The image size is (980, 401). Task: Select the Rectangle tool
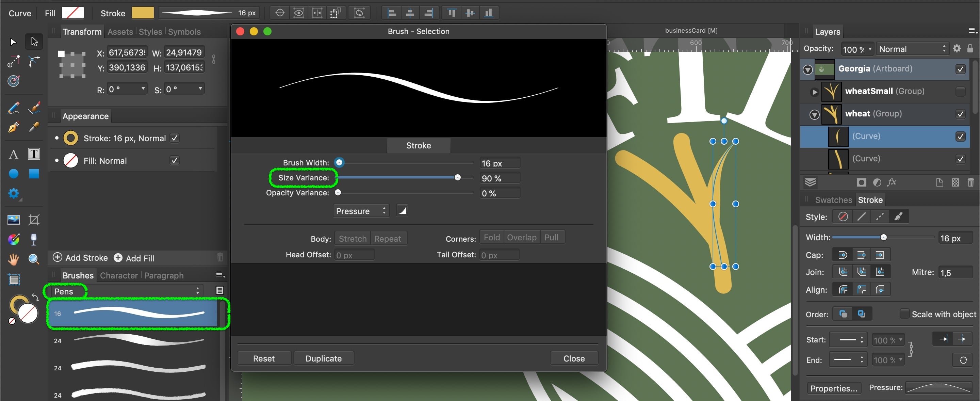34,174
